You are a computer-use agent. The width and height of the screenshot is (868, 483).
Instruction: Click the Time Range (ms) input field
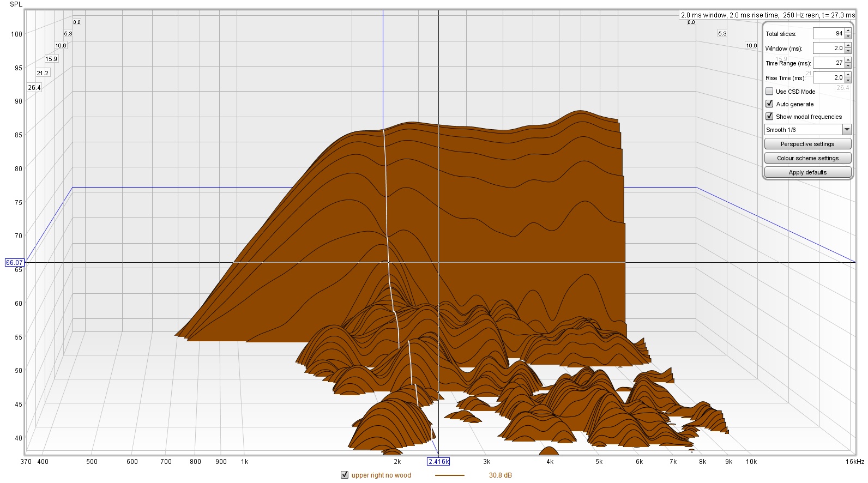click(x=829, y=63)
